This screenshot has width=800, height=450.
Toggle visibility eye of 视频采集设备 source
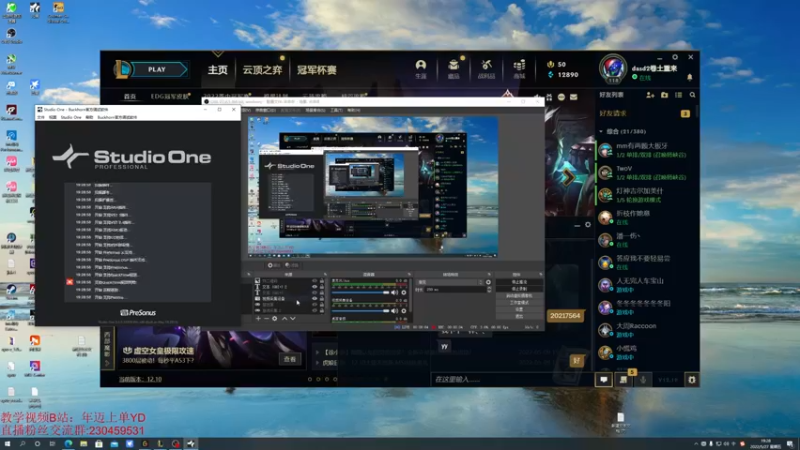pyautogui.click(x=314, y=298)
